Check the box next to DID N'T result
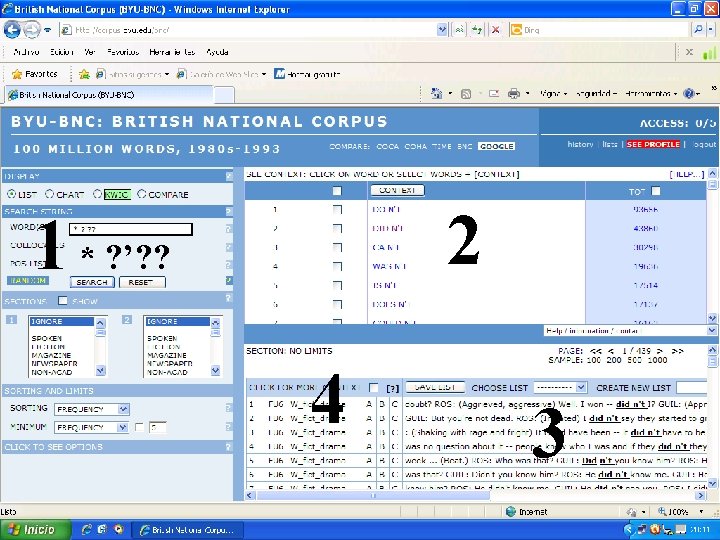 tap(337, 228)
